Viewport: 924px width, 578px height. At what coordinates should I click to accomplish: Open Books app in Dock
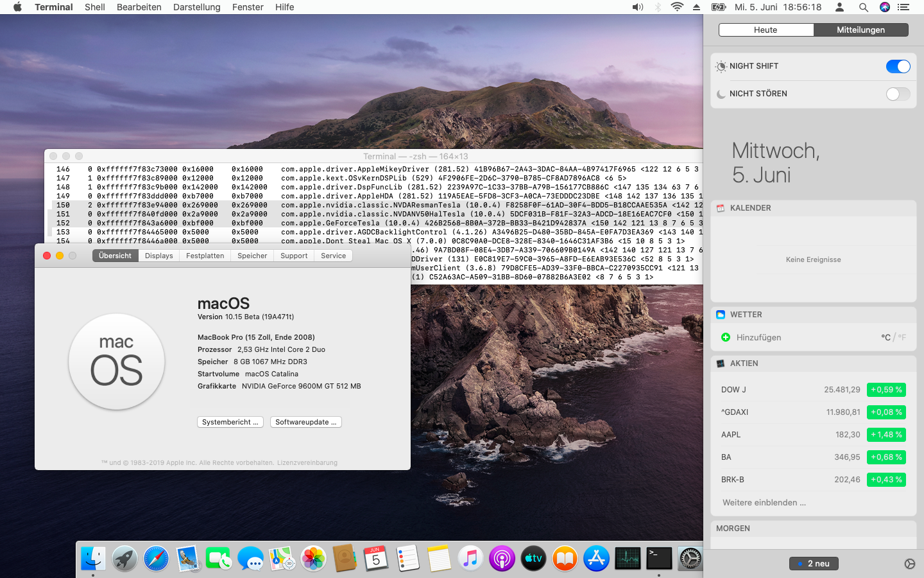(565, 558)
